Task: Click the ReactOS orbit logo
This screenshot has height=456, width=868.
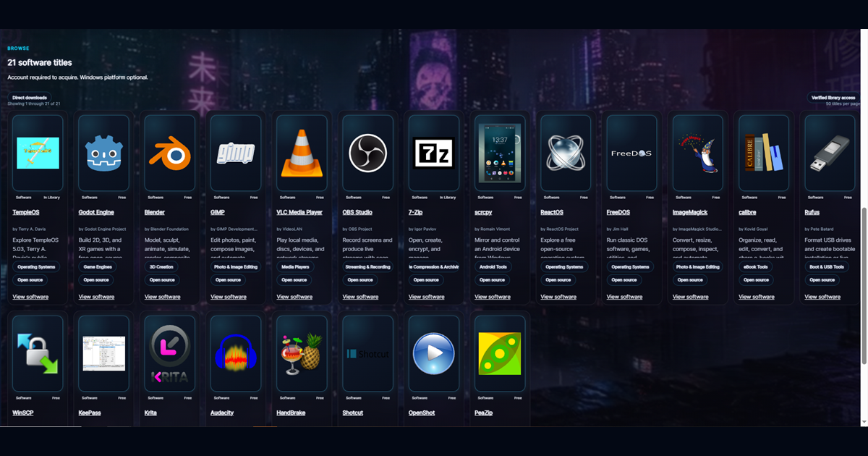Action: click(566, 153)
